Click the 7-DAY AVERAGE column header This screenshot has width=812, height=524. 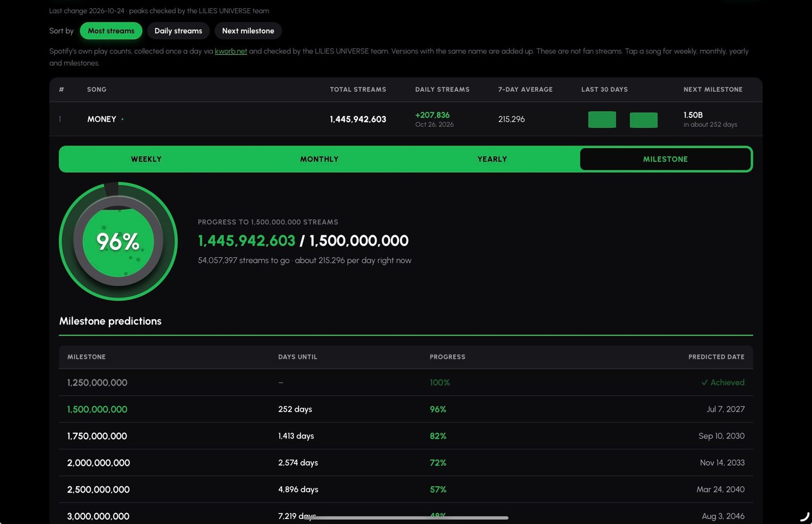click(x=525, y=89)
